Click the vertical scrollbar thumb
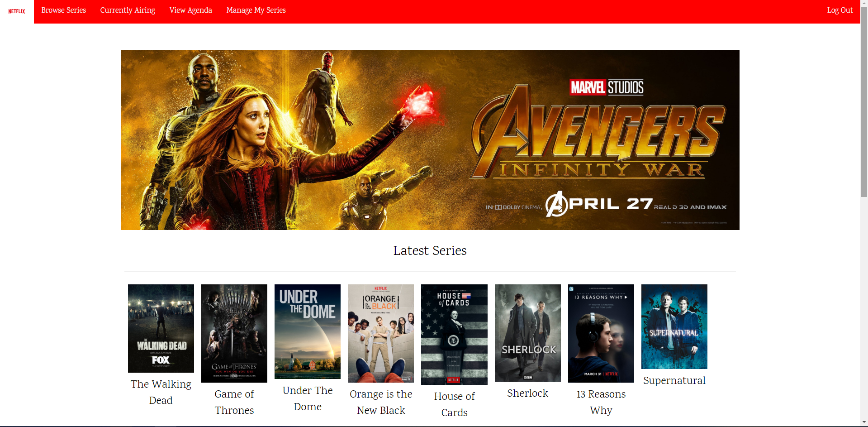Screen dimensions: 868x427 [x=864, y=102]
